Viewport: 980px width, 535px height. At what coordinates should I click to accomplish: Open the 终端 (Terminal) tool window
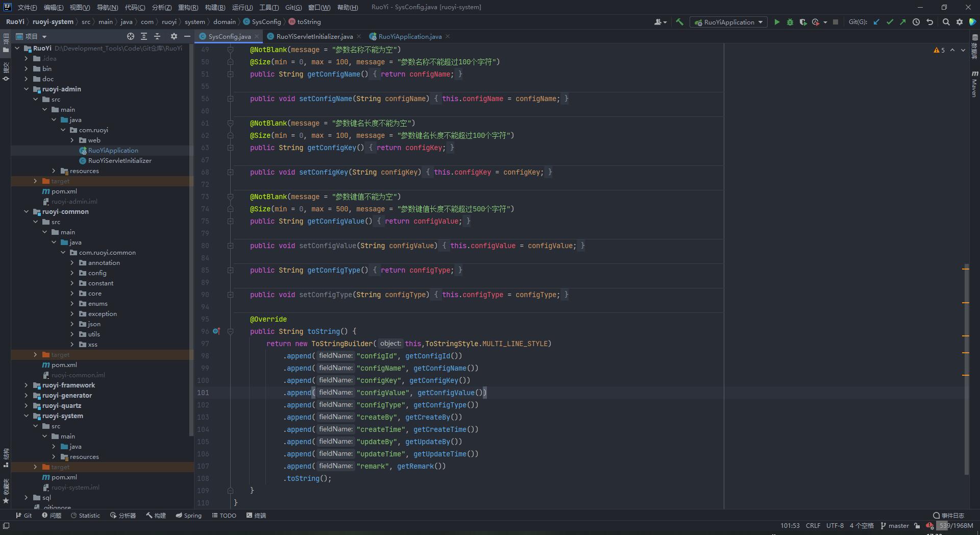256,516
